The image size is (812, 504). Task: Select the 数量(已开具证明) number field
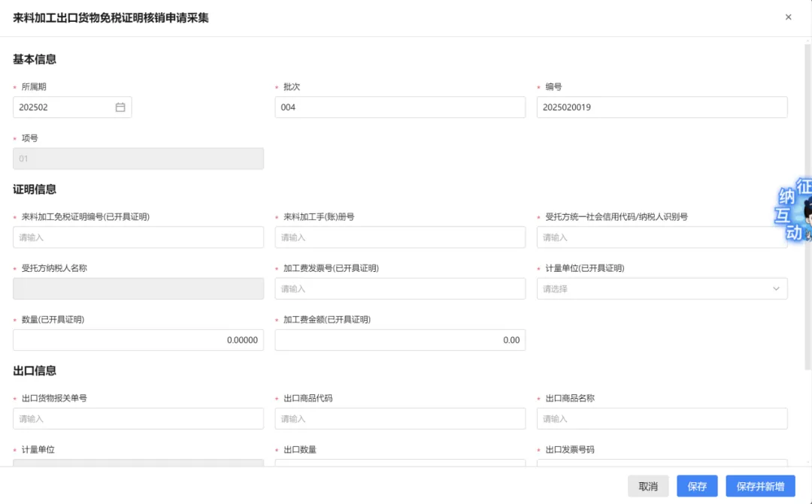138,340
